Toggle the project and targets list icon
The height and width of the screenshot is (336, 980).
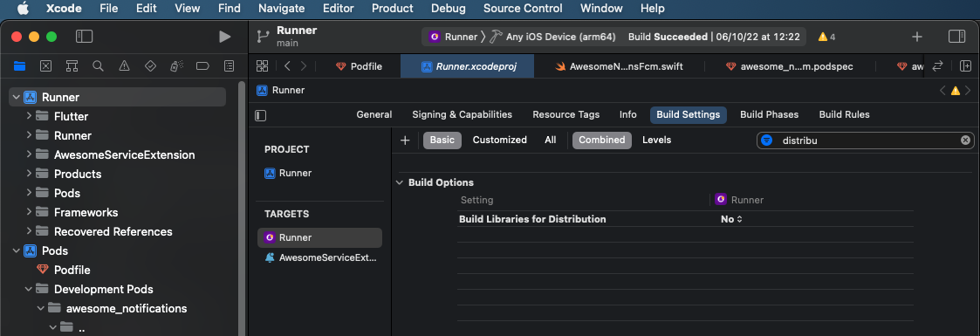point(261,115)
